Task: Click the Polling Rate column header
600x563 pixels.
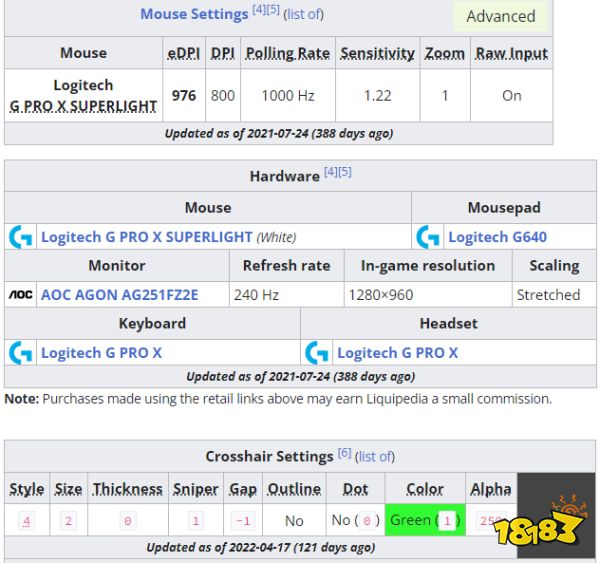Action: click(288, 53)
